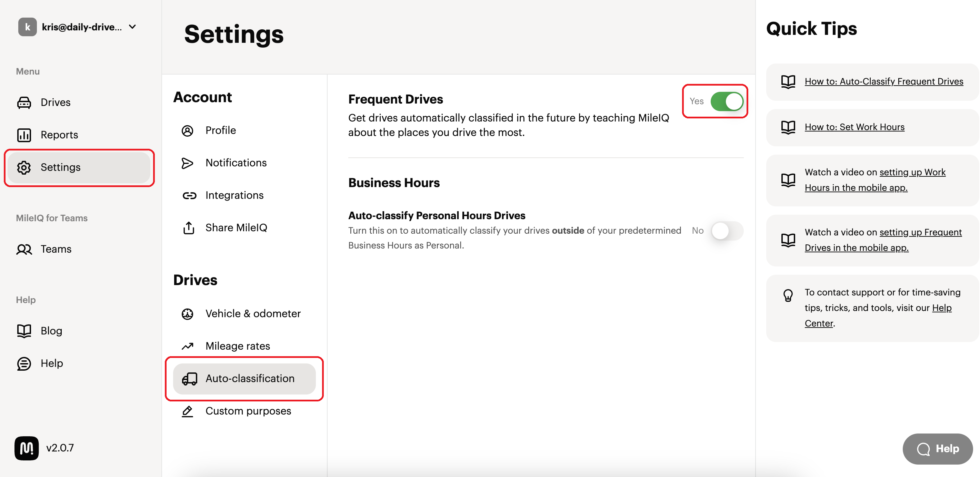Image resolution: width=980 pixels, height=477 pixels.
Task: Click the Notifications paper-plane icon
Action: (x=188, y=163)
